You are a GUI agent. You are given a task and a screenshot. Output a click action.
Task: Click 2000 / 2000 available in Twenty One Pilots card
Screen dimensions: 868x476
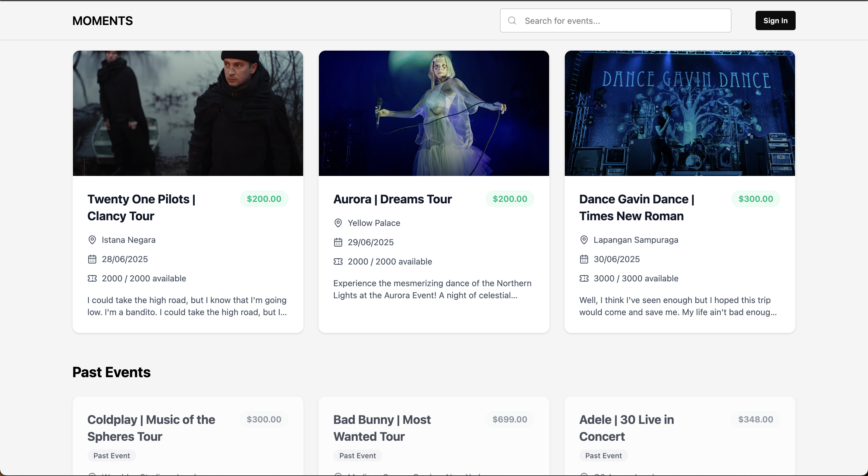tap(144, 278)
